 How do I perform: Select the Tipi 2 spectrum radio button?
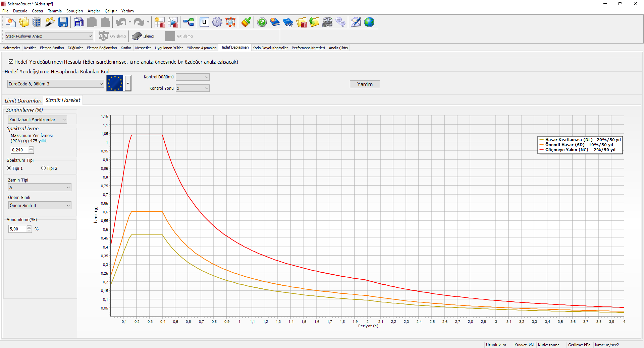pyautogui.click(x=43, y=168)
